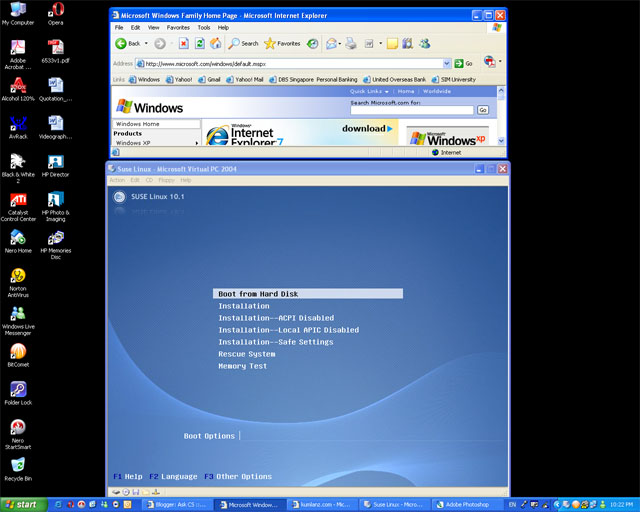The image size is (640, 512).
Task: Open the Favorites menu in Internet Explorer
Action: [178, 27]
